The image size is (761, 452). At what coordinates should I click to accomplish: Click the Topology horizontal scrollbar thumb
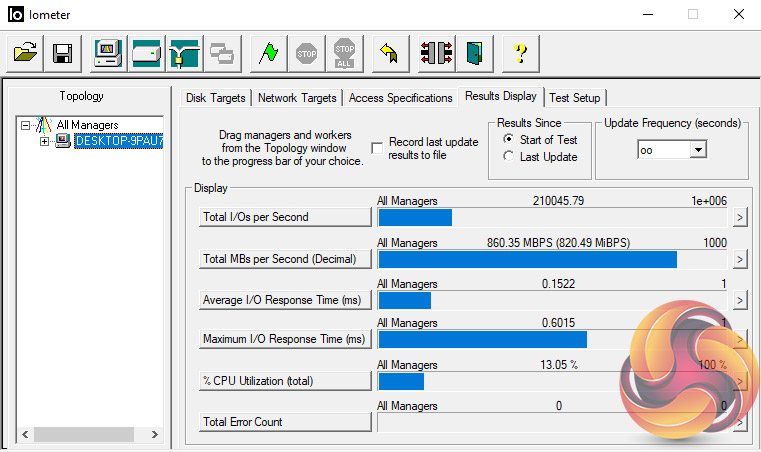click(83, 434)
